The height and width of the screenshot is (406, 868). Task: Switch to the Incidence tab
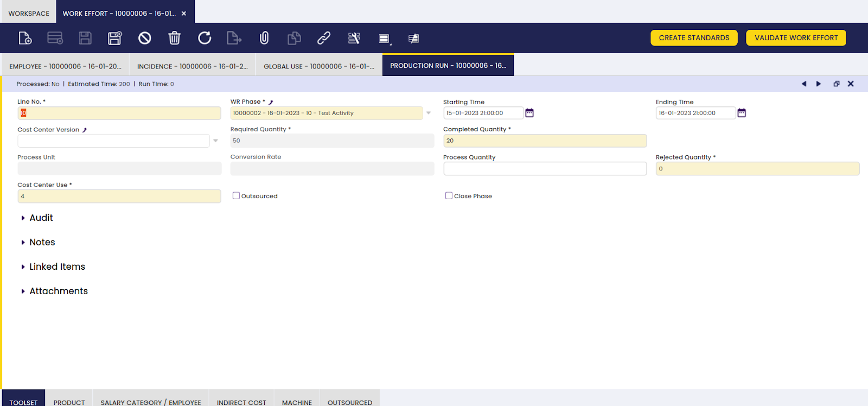pos(192,66)
